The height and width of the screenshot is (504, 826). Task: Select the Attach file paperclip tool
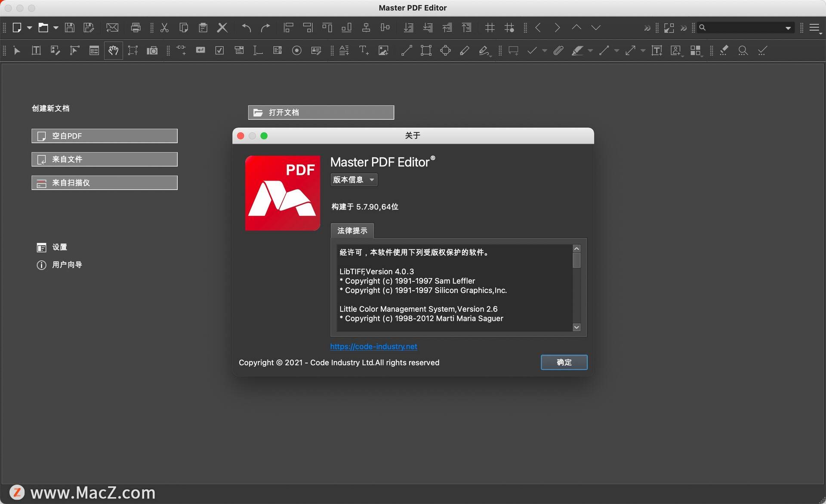point(558,50)
